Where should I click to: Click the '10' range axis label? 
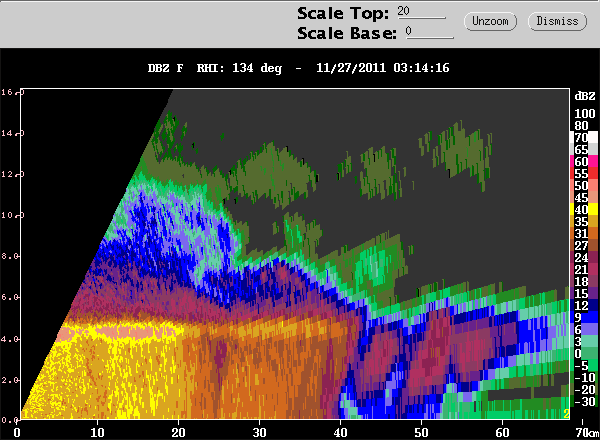pyautogui.click(x=97, y=433)
